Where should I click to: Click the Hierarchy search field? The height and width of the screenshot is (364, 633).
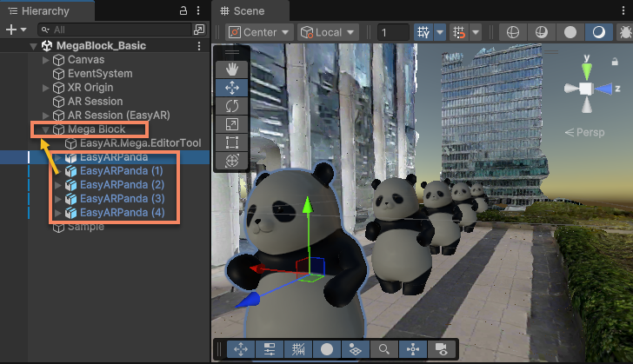click(115, 30)
